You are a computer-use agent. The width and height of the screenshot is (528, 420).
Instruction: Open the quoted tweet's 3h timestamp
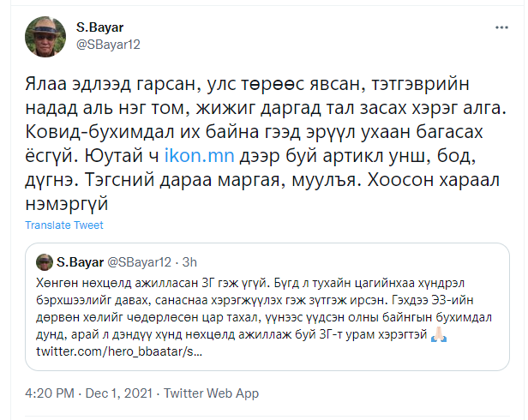(x=190, y=261)
